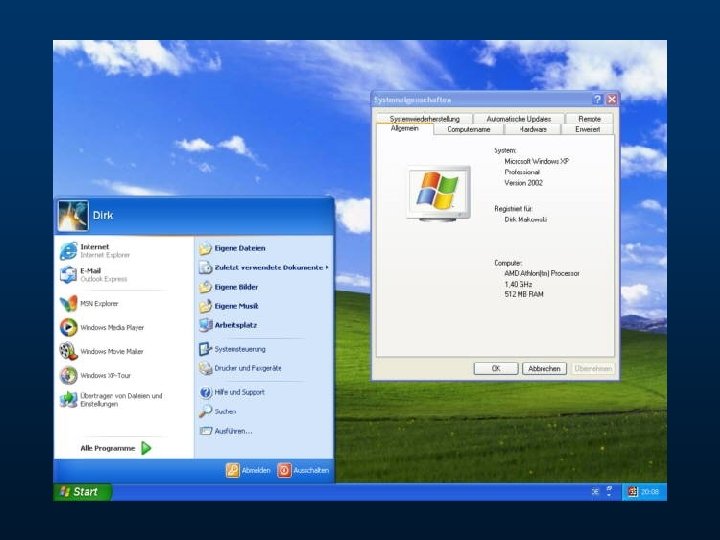Click the Hilfe und Support icon

pos(205,392)
